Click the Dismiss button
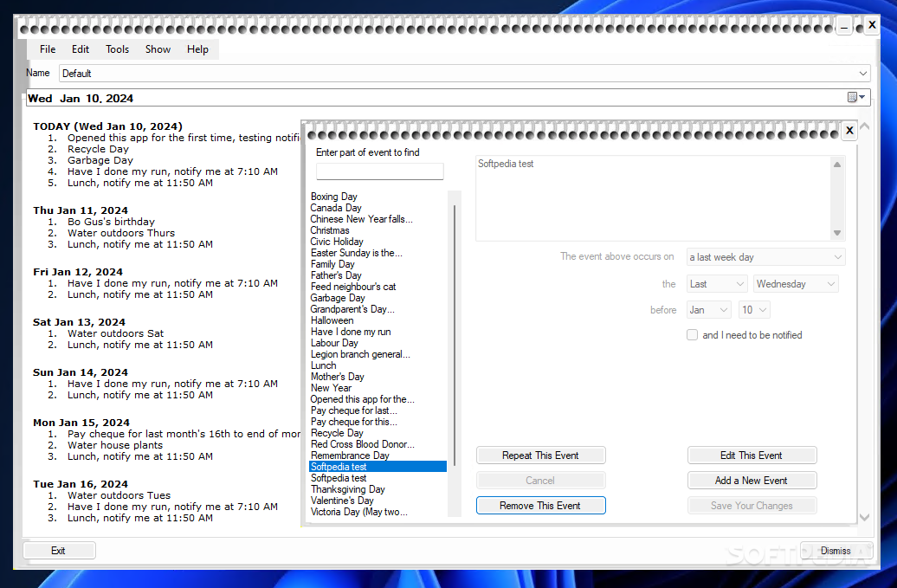The image size is (897, 588). (836, 551)
